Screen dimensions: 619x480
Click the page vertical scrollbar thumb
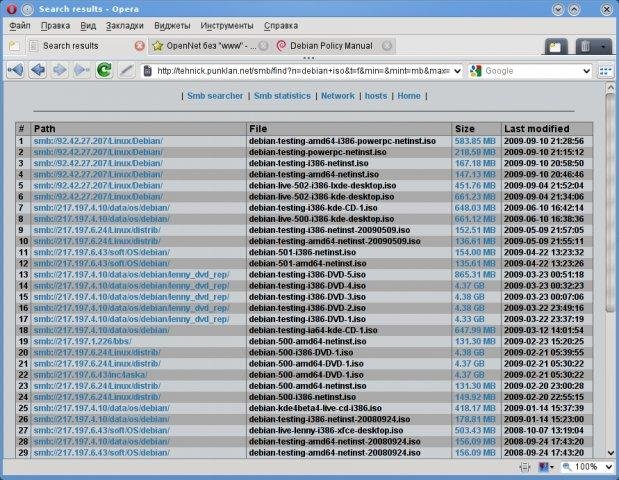[x=610, y=202]
